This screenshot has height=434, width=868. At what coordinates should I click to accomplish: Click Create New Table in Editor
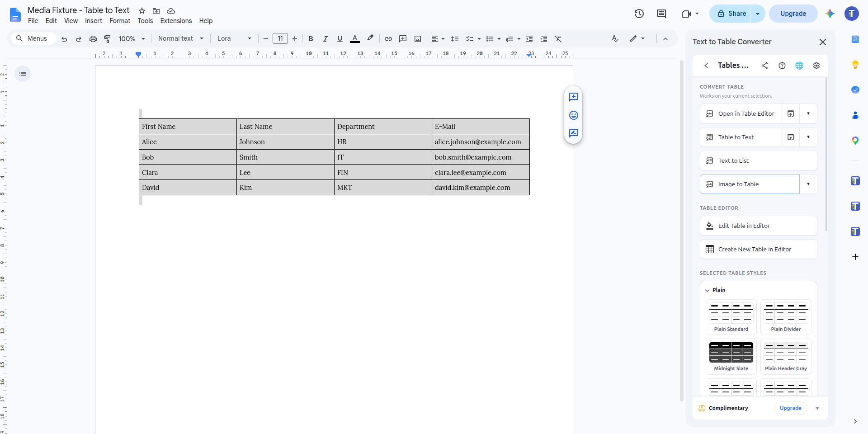coord(759,249)
